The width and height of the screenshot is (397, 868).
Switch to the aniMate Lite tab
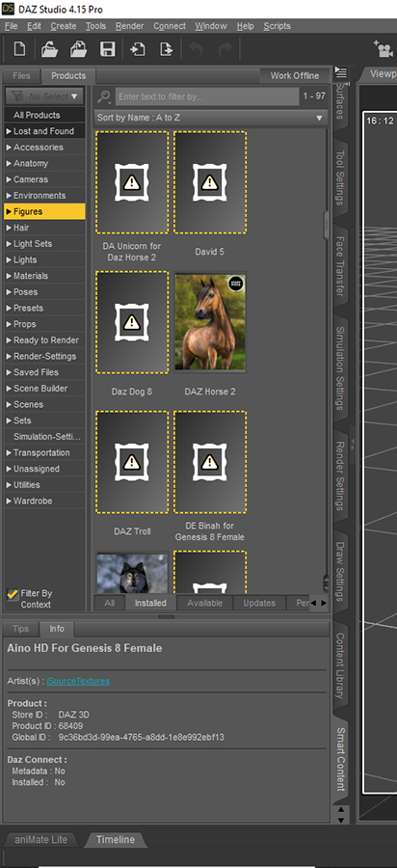tap(40, 840)
